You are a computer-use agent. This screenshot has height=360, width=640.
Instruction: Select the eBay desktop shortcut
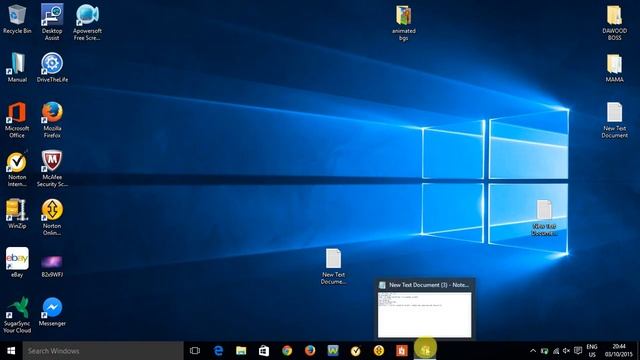pos(17,262)
